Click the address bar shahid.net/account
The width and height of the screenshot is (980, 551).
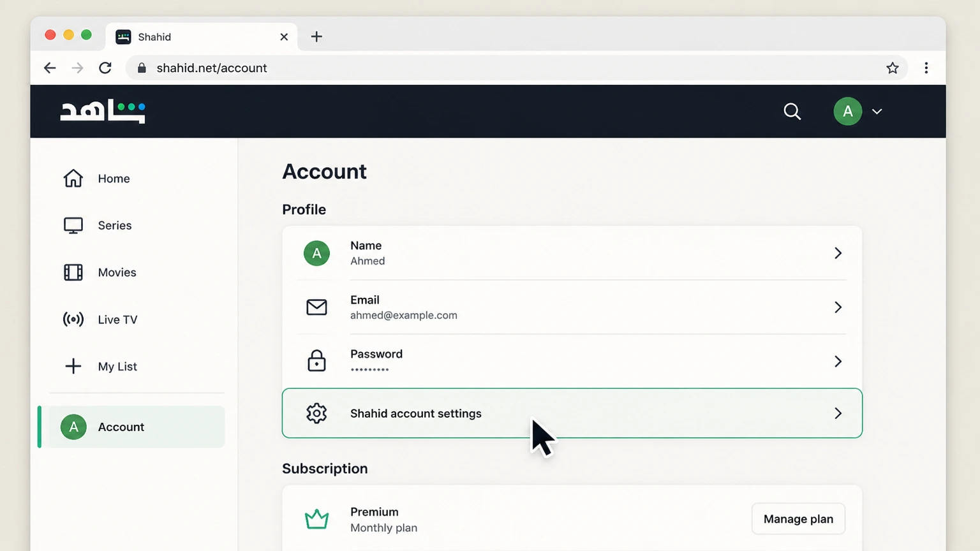[x=517, y=68]
